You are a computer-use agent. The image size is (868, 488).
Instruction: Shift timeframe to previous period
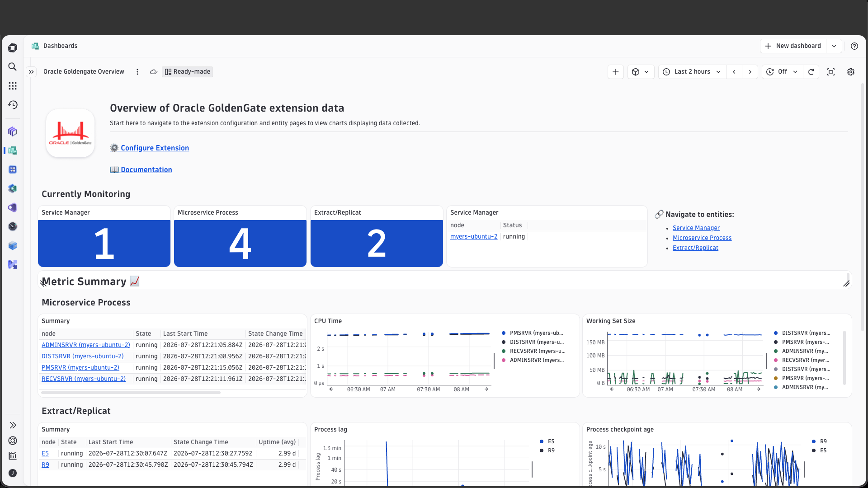tap(734, 72)
